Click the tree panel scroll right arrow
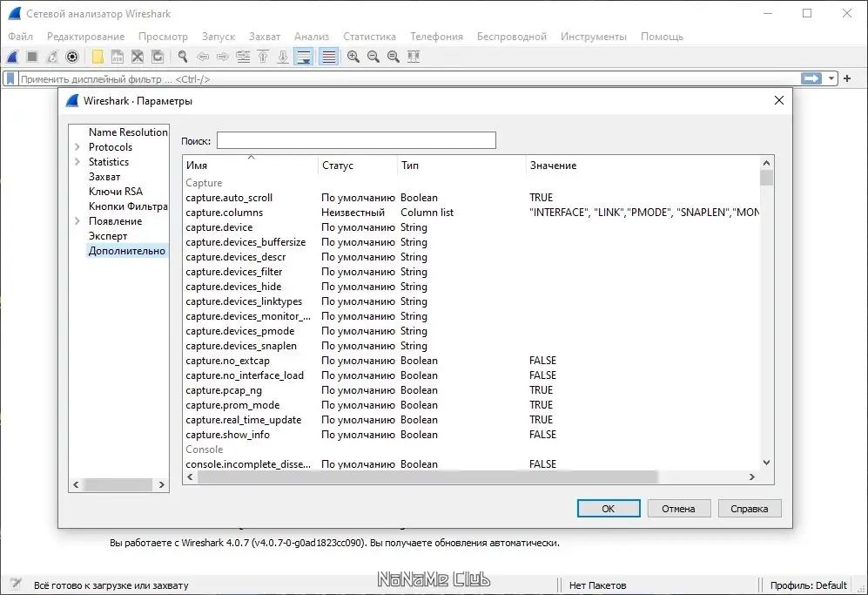 tap(162, 484)
